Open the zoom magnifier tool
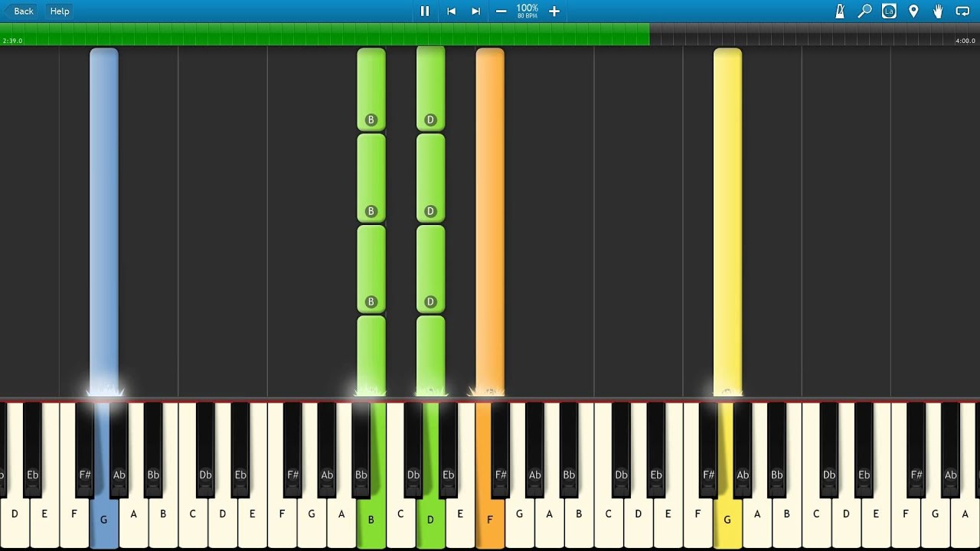This screenshot has width=980, height=551. coord(864,11)
